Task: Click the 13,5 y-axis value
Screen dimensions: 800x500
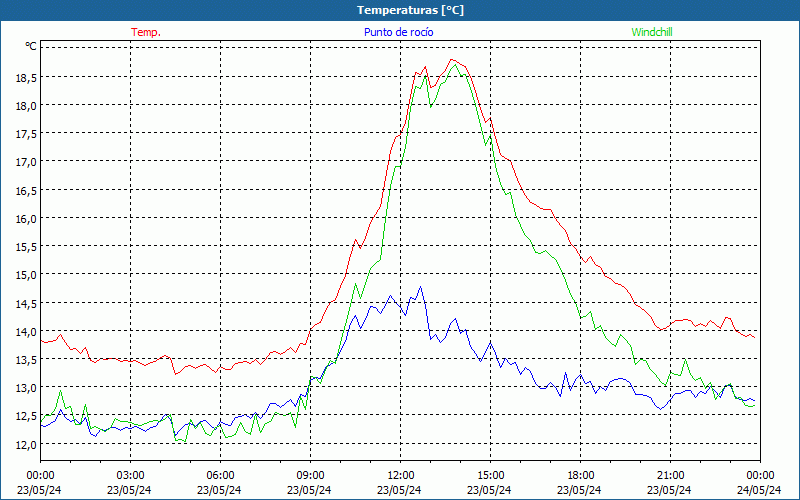Action: 26,360
